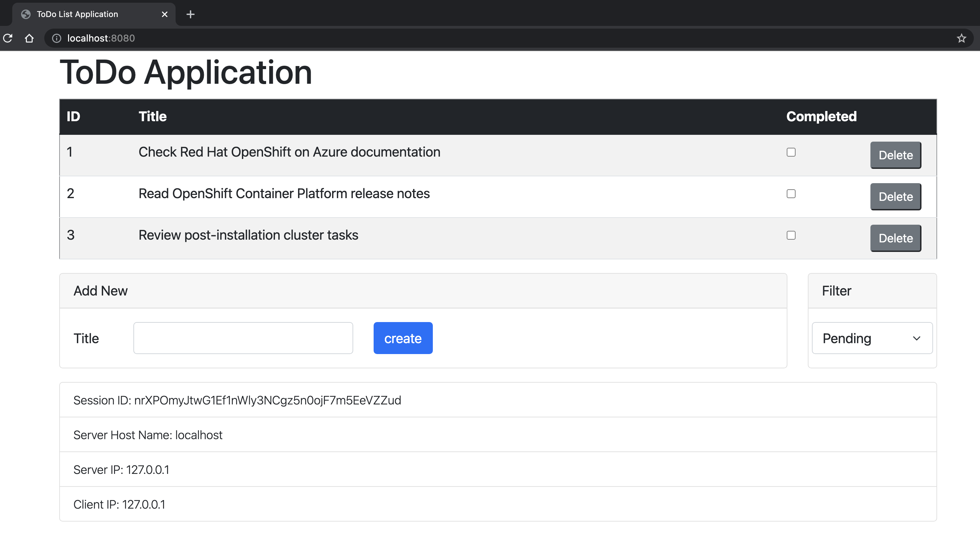Click the Delete button for task 3

pyautogui.click(x=895, y=238)
